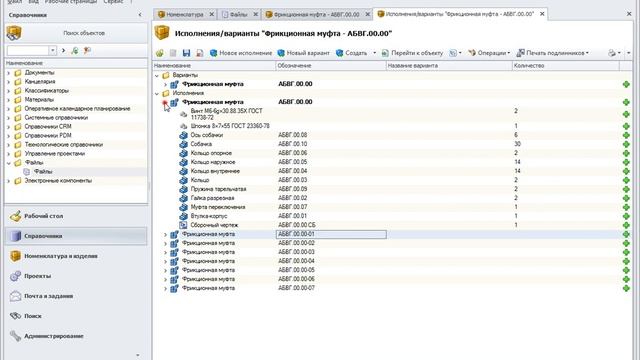The image size is (640, 360).
Task: Select Справочники CRM folder
Action: point(48,127)
